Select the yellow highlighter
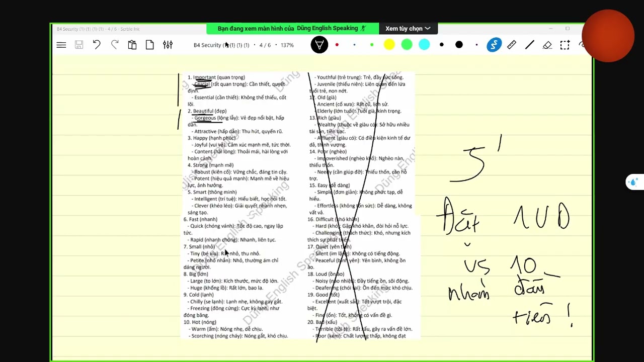The height and width of the screenshot is (362, 644). pos(389,45)
